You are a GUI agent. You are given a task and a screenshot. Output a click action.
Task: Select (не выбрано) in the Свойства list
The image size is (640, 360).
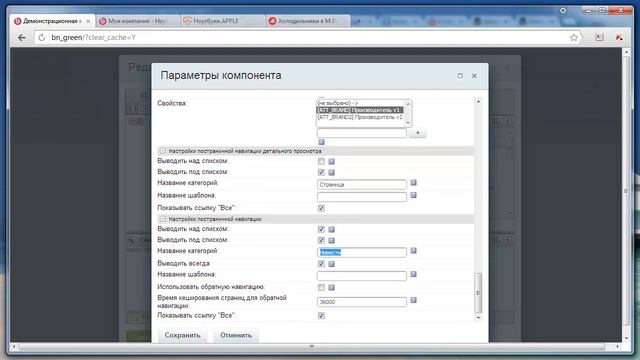coord(360,104)
